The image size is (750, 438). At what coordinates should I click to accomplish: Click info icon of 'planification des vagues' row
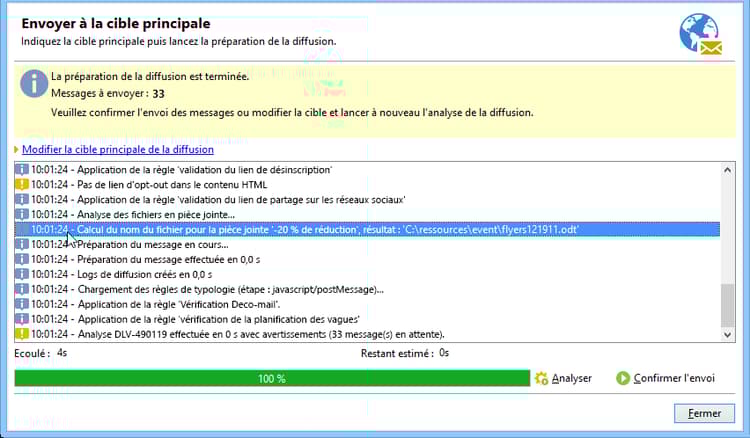click(x=22, y=319)
